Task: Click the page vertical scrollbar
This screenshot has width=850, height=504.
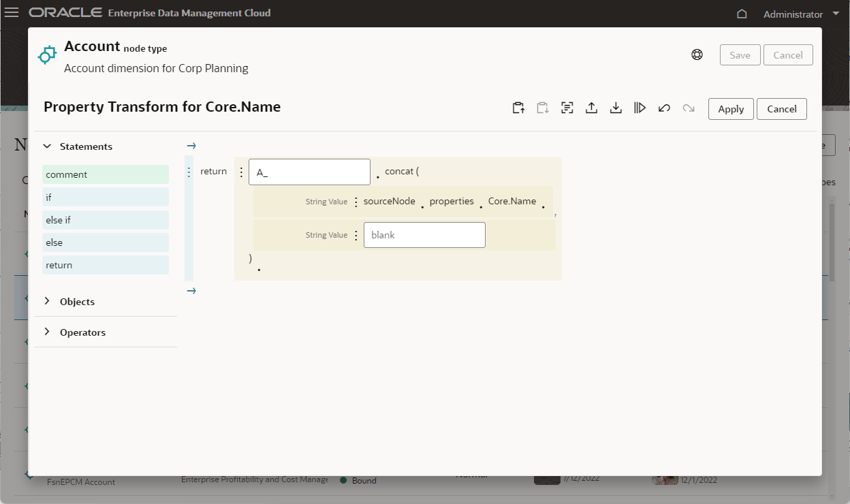Action: [x=832, y=242]
